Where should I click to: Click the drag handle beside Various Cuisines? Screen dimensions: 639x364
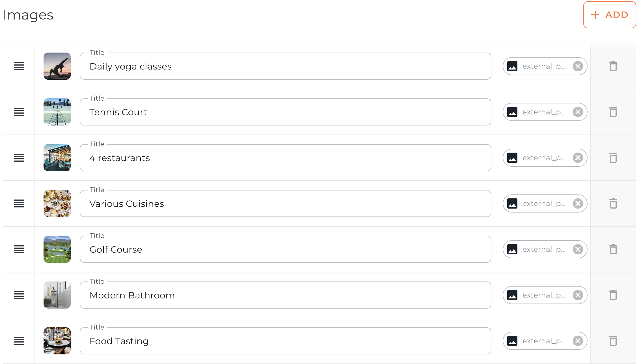pyautogui.click(x=19, y=204)
